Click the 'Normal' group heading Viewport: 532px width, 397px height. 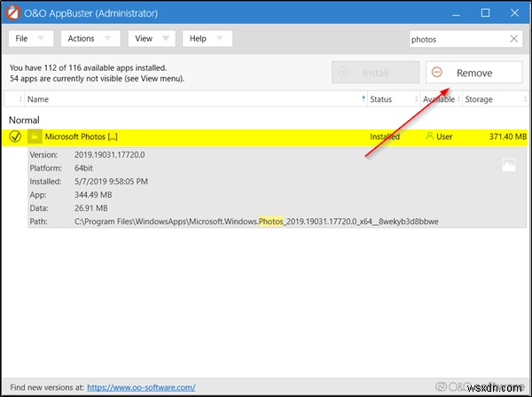pos(24,120)
